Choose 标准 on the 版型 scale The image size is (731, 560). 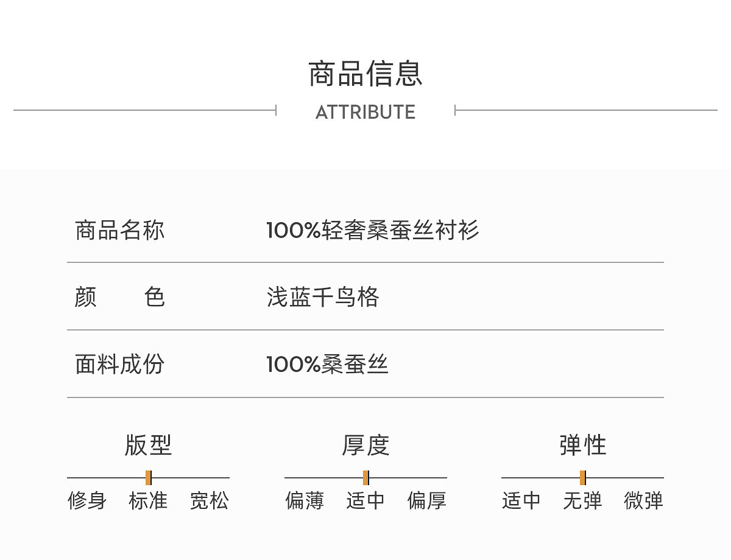click(148, 501)
